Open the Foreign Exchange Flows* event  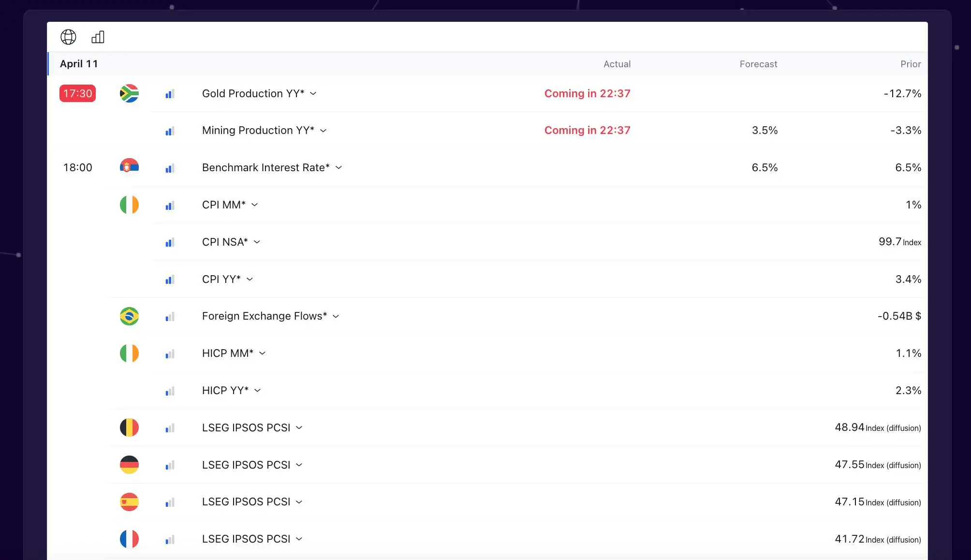[264, 316]
